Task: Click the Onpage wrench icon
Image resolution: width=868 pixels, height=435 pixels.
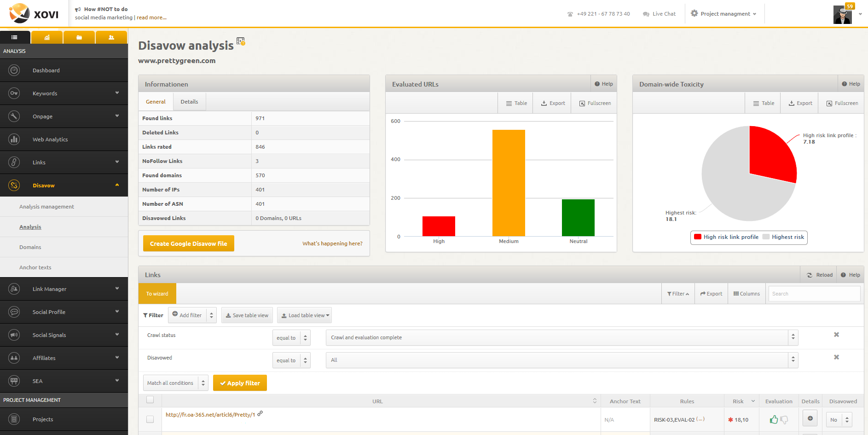Action: point(14,116)
